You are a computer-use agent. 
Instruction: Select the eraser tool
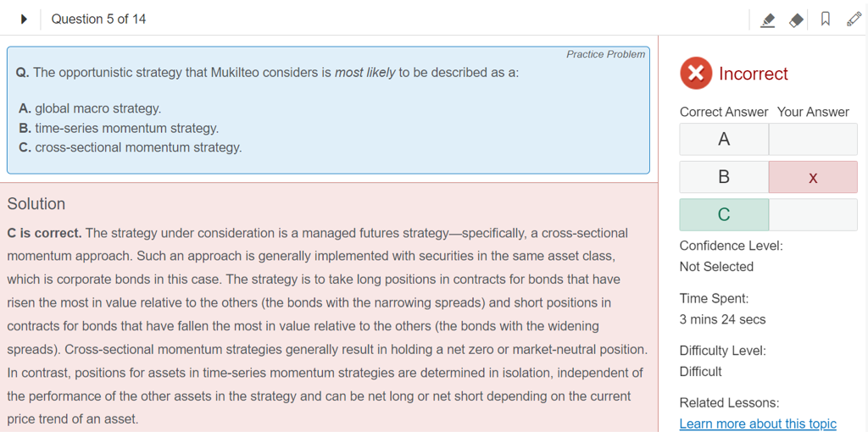pyautogui.click(x=796, y=19)
